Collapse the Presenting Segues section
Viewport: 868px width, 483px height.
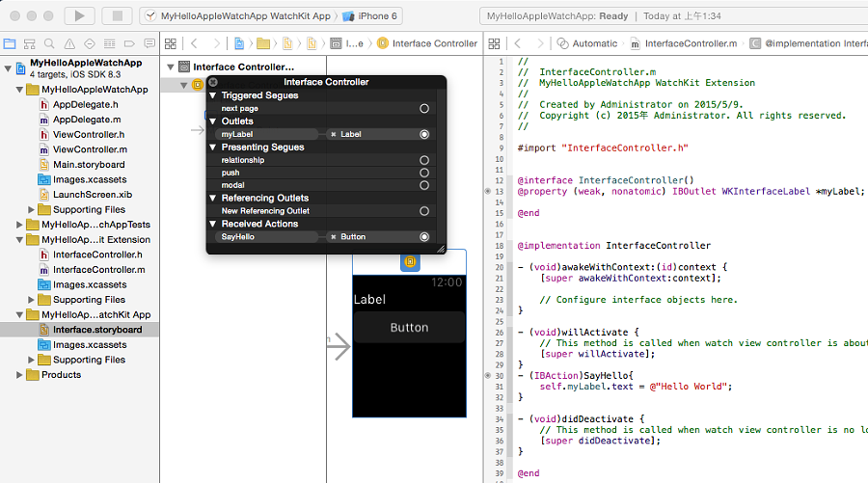tap(212, 148)
